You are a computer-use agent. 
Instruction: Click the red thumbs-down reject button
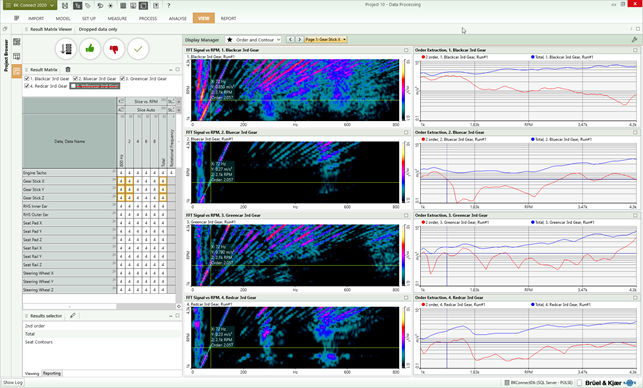click(114, 49)
